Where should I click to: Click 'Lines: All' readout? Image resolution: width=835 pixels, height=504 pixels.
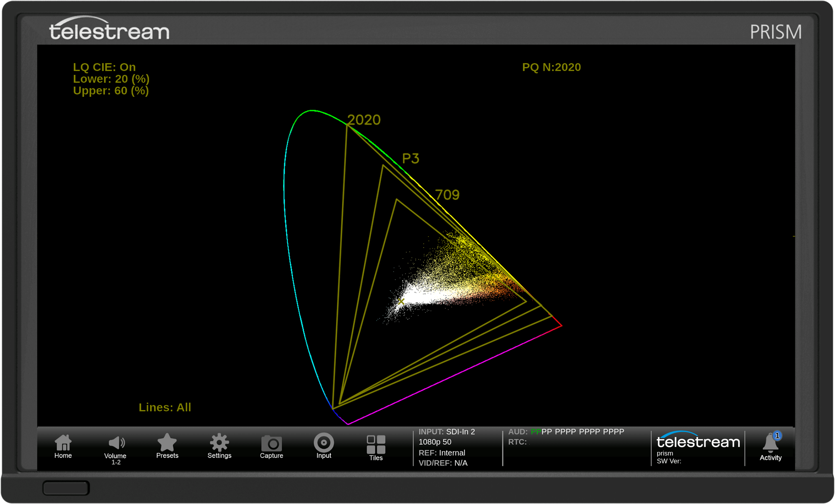165,407
